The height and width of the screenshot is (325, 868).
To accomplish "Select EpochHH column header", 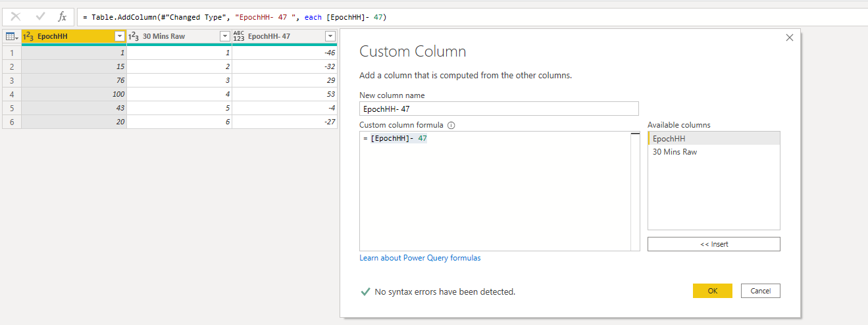I will tap(74, 36).
